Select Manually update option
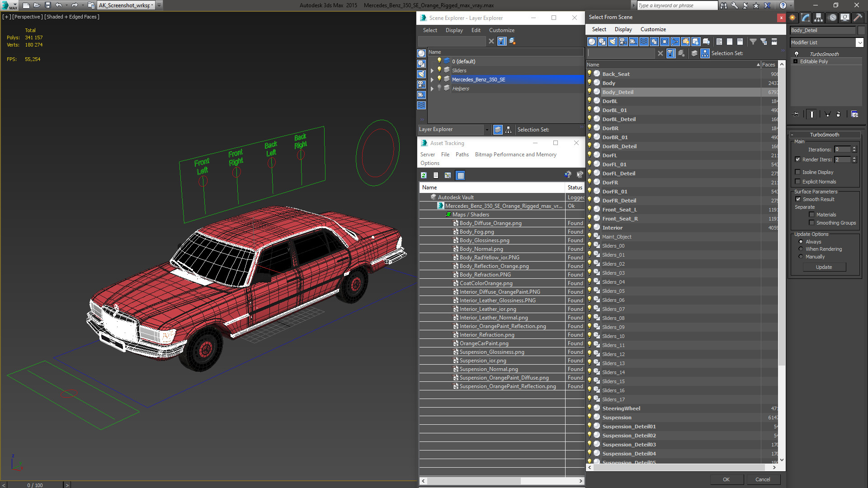This screenshot has width=868, height=488. point(801,257)
